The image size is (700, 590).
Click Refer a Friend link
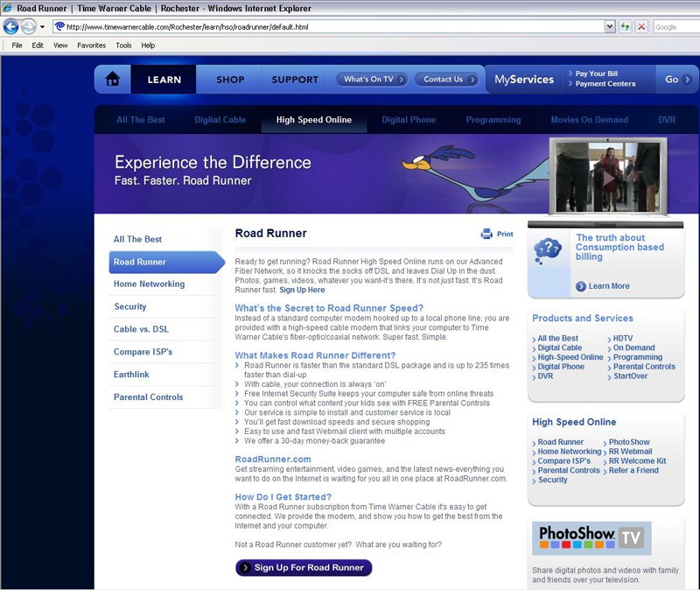click(x=633, y=470)
